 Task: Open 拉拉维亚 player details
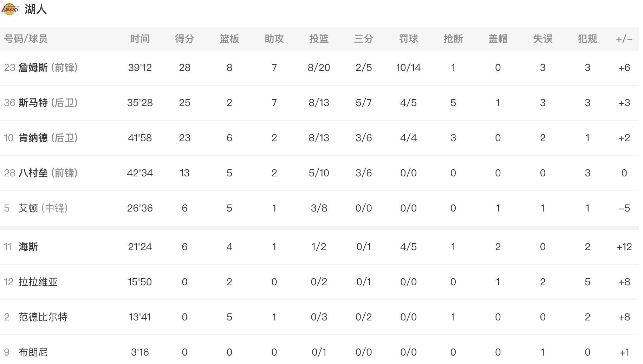[x=38, y=282]
